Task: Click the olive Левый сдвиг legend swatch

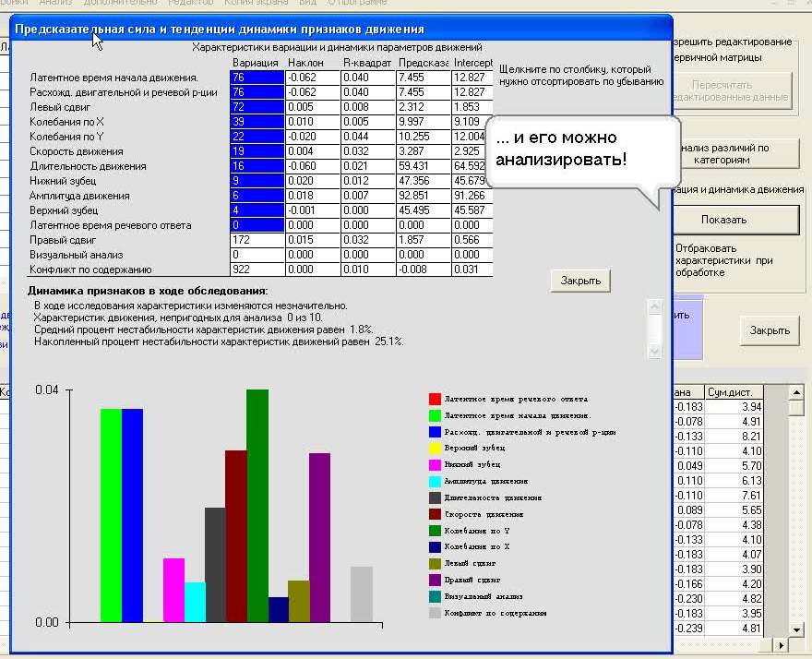Action: (x=435, y=564)
